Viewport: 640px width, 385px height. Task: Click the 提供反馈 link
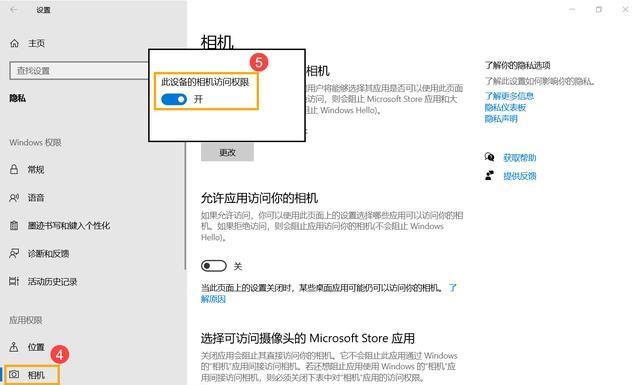pos(520,176)
